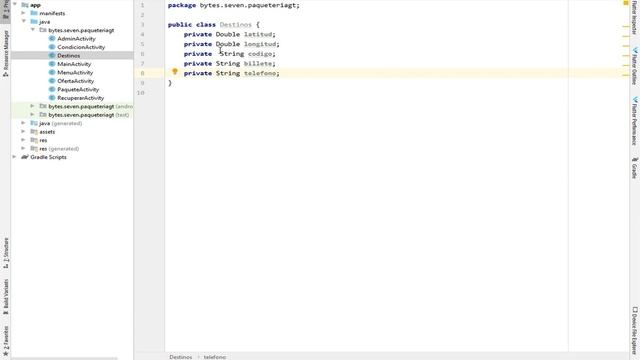Image resolution: width=640 pixels, height=360 pixels.
Task: Expand the assets folder
Action: click(24, 131)
